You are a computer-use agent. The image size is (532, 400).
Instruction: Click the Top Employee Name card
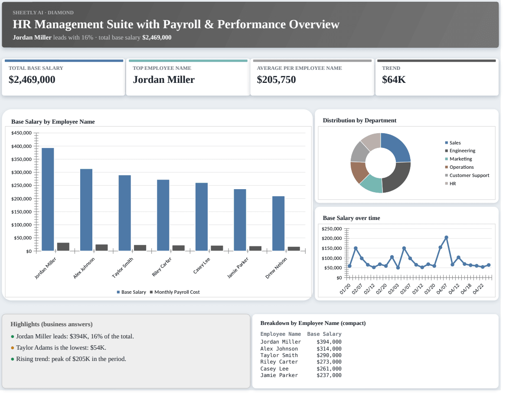(x=188, y=77)
